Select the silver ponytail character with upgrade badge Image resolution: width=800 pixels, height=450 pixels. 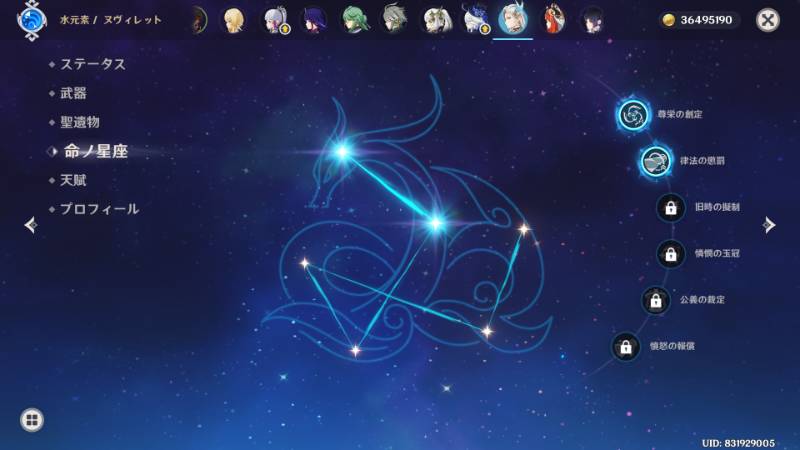tap(276, 20)
